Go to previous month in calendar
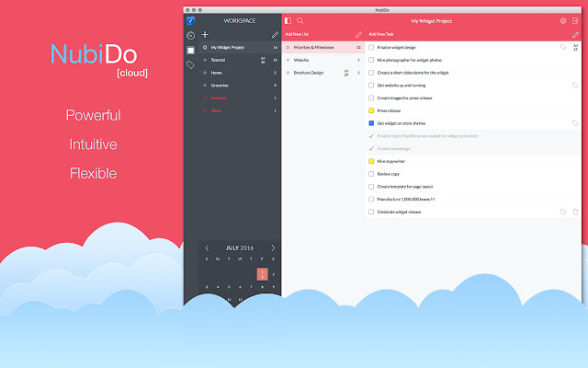 click(x=207, y=247)
